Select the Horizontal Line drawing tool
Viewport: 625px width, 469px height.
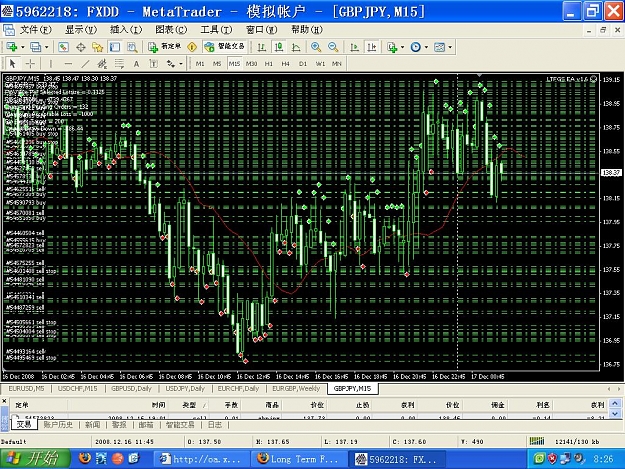(68, 63)
